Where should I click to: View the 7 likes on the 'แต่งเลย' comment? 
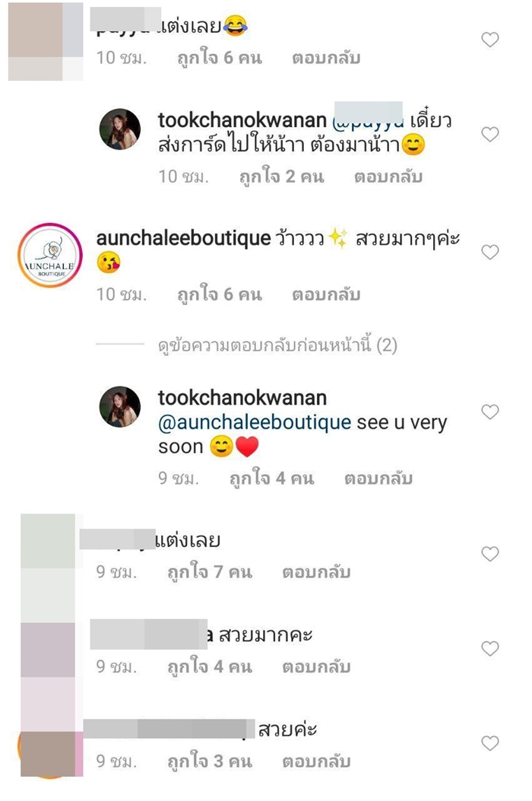pyautogui.click(x=210, y=571)
